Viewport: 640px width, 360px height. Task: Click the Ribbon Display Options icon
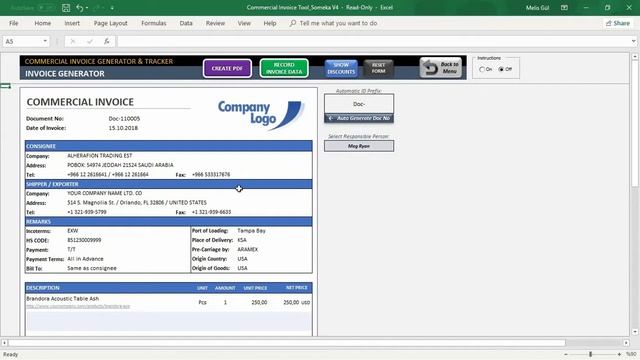(x=564, y=8)
